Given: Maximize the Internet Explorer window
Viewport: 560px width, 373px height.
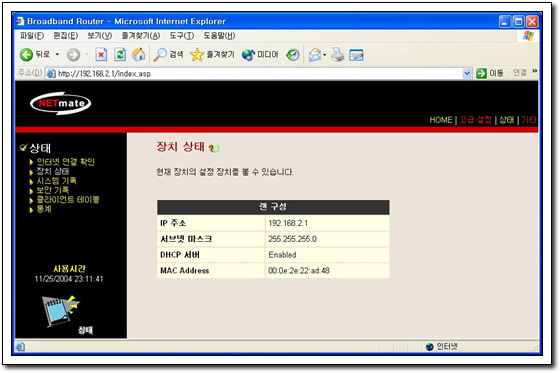Looking at the screenshot, I should point(519,22).
